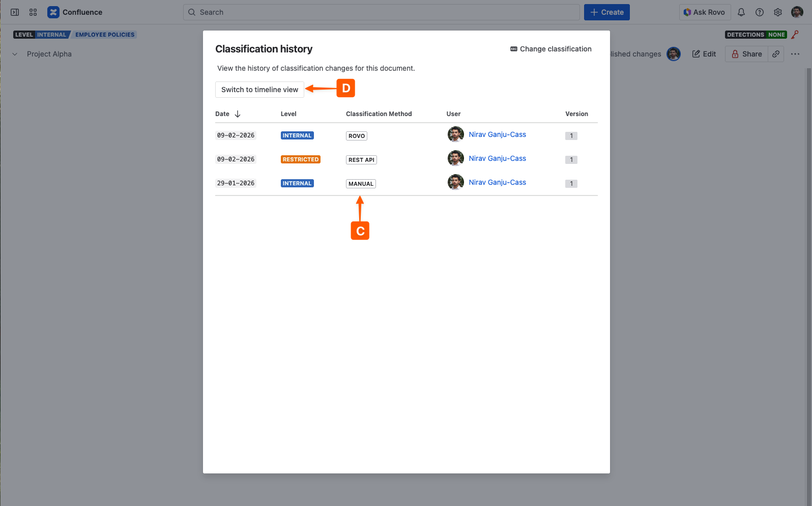Click the red detection key icon
Screen dimensions: 812x506
pyautogui.click(x=796, y=35)
